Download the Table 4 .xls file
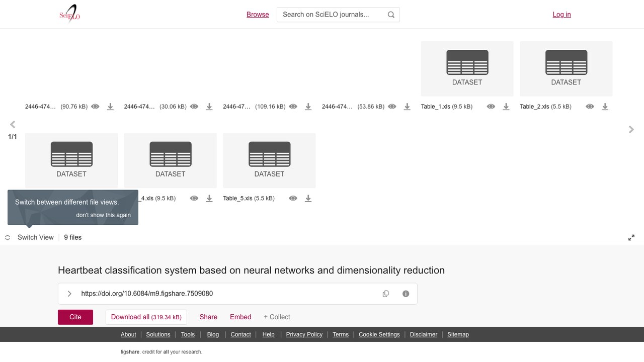Image resolution: width=644 pixels, height=362 pixels. tap(209, 199)
